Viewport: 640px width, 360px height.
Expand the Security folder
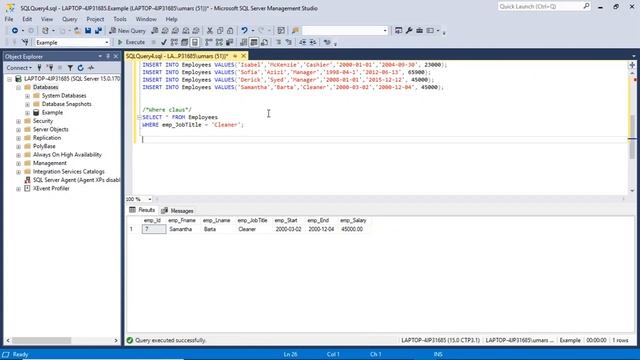pos(18,121)
